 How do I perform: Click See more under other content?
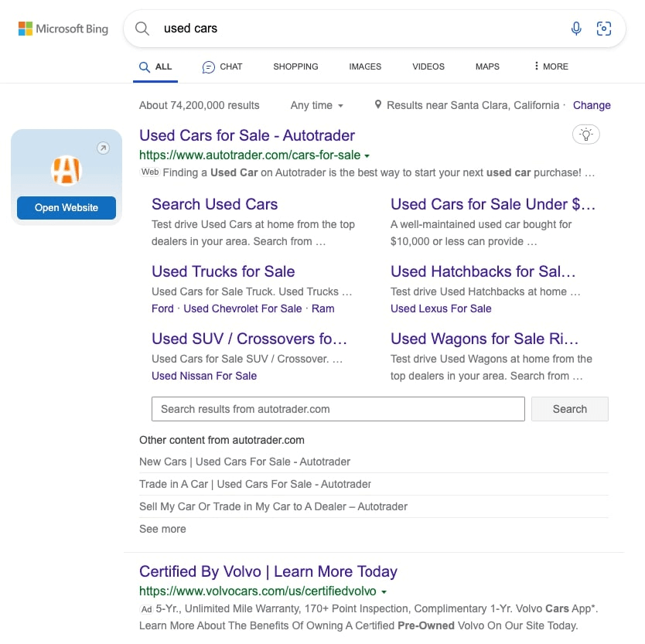pos(162,529)
